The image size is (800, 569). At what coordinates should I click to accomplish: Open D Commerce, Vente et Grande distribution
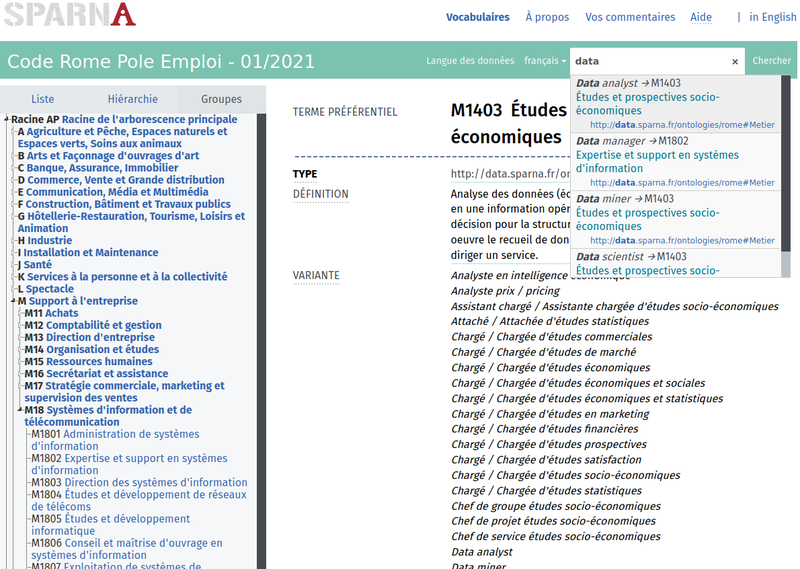pos(121,180)
